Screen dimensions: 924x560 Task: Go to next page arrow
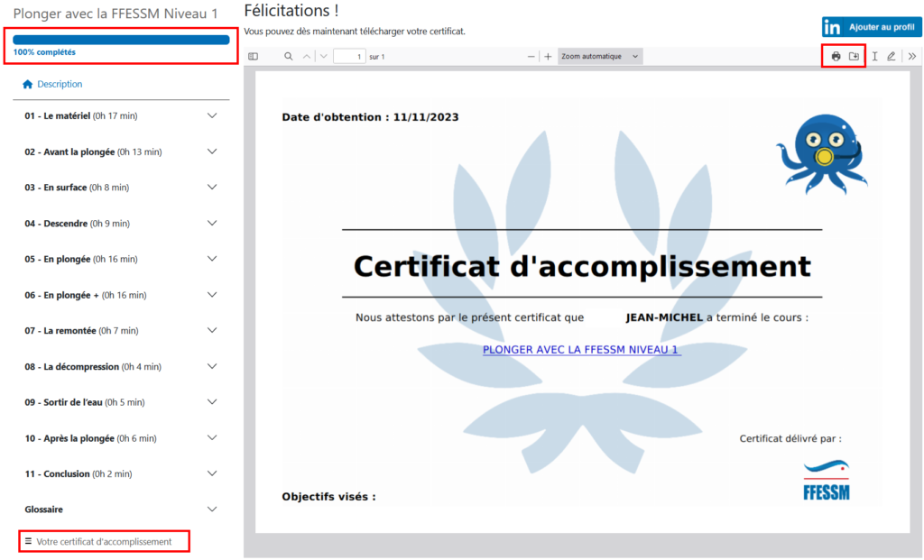pyautogui.click(x=323, y=57)
